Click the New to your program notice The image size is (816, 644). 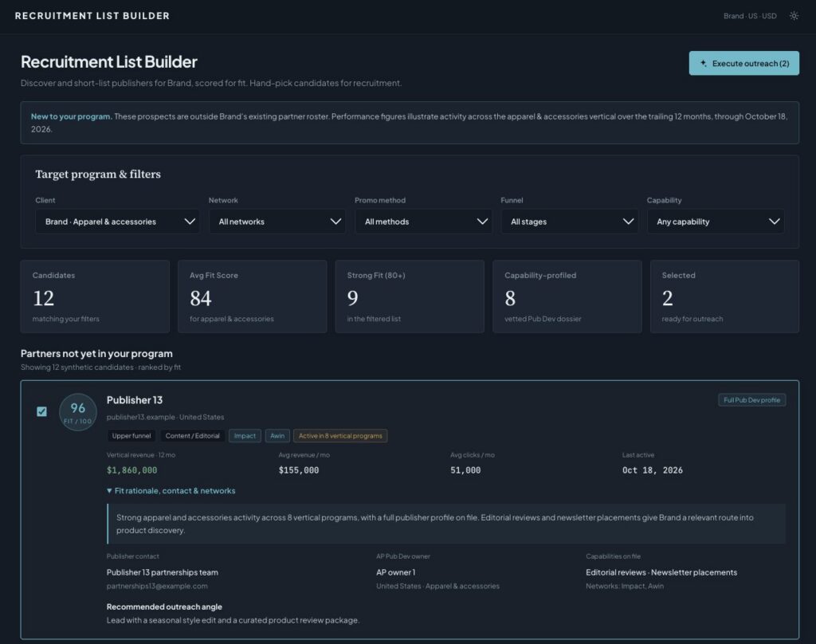[410, 123]
